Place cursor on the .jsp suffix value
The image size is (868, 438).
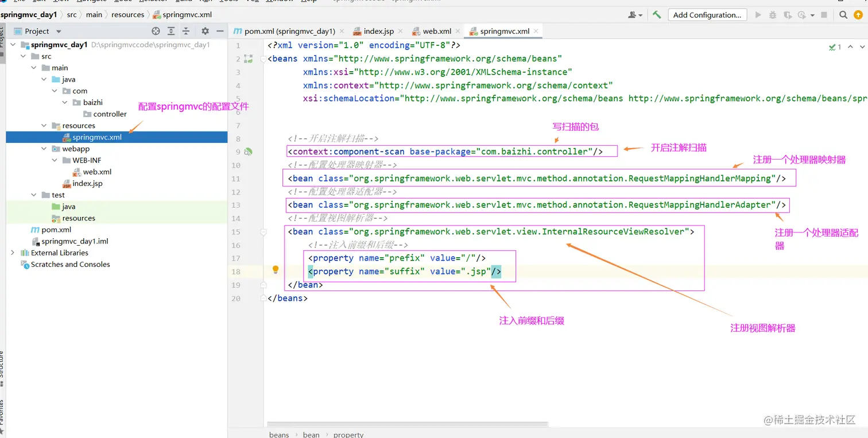tap(477, 272)
